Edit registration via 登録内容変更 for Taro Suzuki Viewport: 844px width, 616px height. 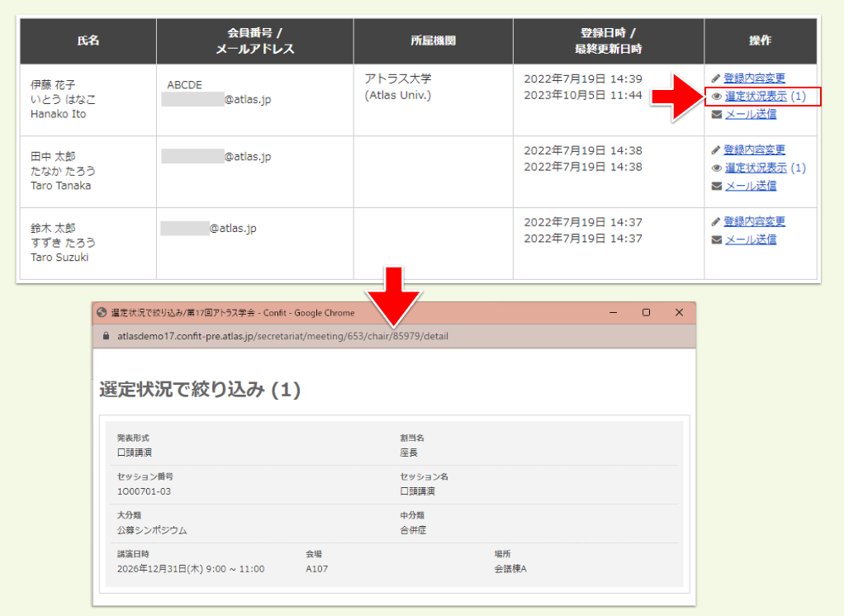754,222
